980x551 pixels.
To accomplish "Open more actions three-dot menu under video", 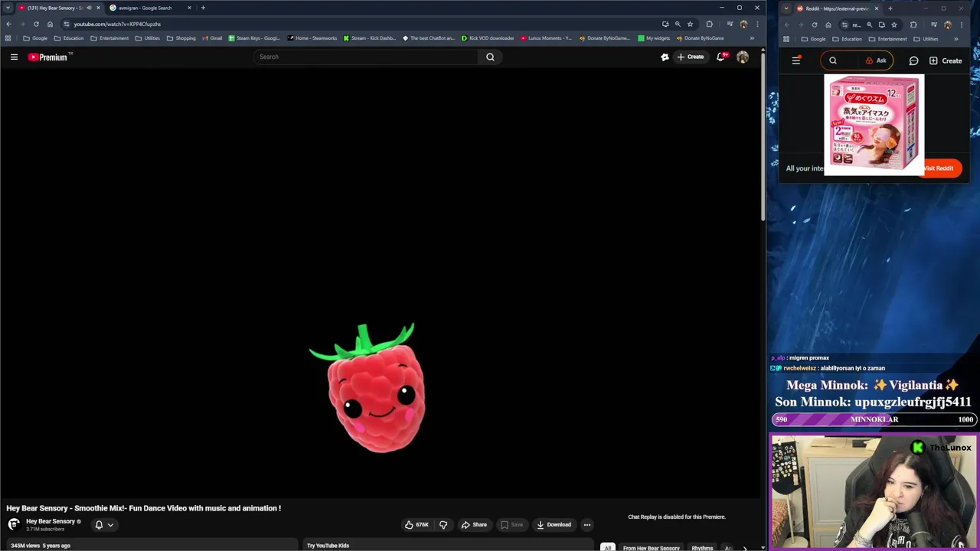I will click(x=587, y=525).
